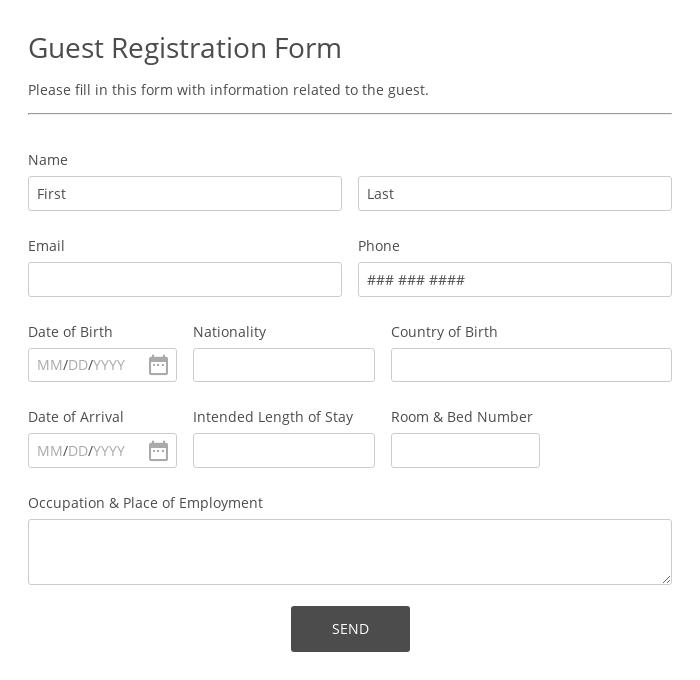Click the Guest Registration Form heading
Screen dimensions: 700x680
pos(185,48)
